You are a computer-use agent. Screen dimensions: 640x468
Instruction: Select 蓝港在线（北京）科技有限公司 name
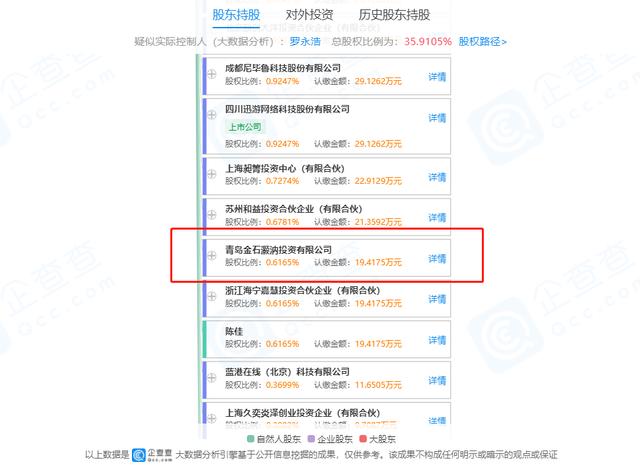[287, 372]
